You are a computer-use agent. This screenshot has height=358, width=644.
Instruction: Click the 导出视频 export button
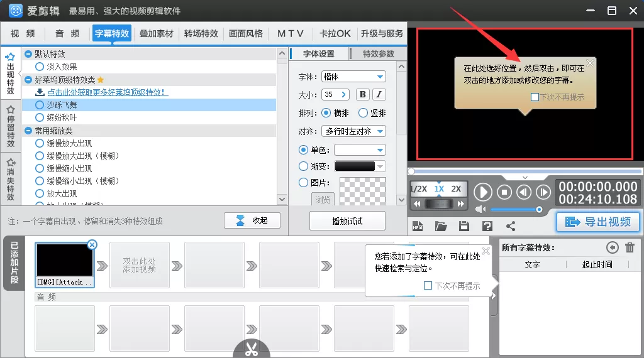[x=598, y=222]
